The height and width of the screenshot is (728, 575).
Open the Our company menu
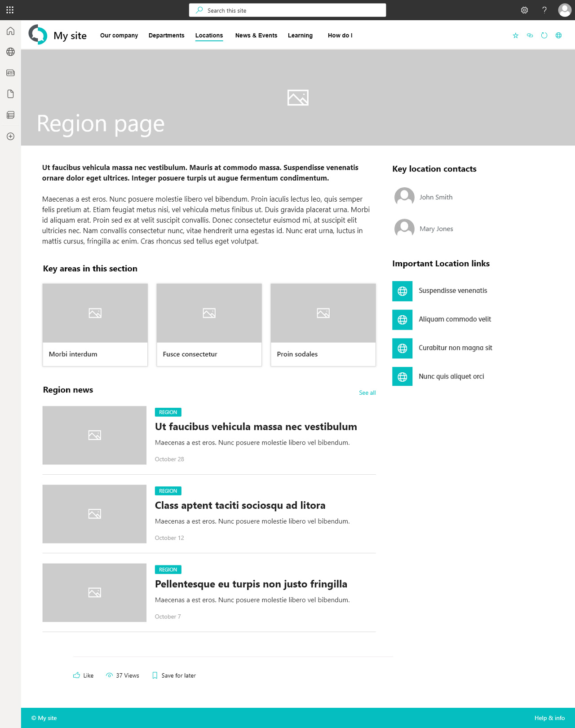(x=119, y=35)
